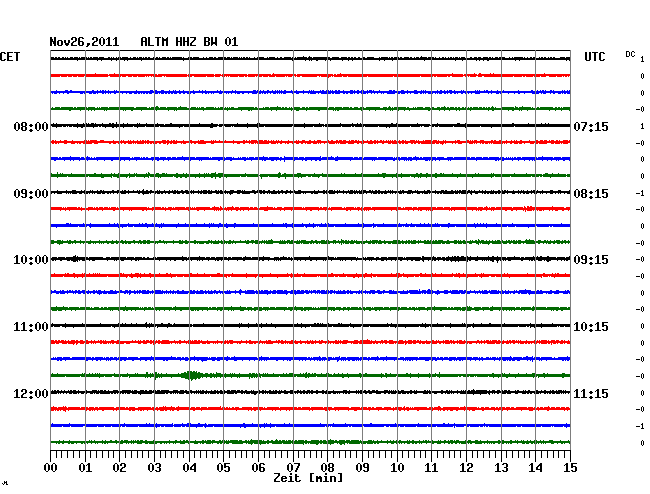
Task: Click the 09:15 UTC time label
Action: [591, 260]
